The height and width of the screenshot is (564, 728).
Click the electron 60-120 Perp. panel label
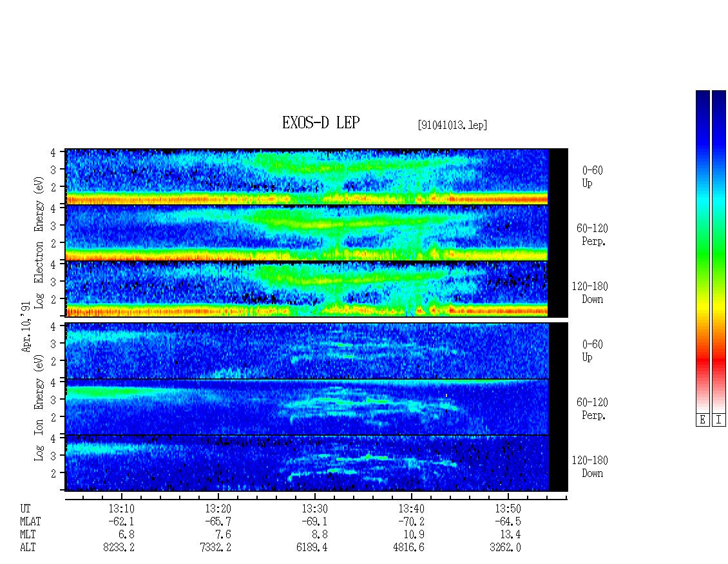coord(593,235)
